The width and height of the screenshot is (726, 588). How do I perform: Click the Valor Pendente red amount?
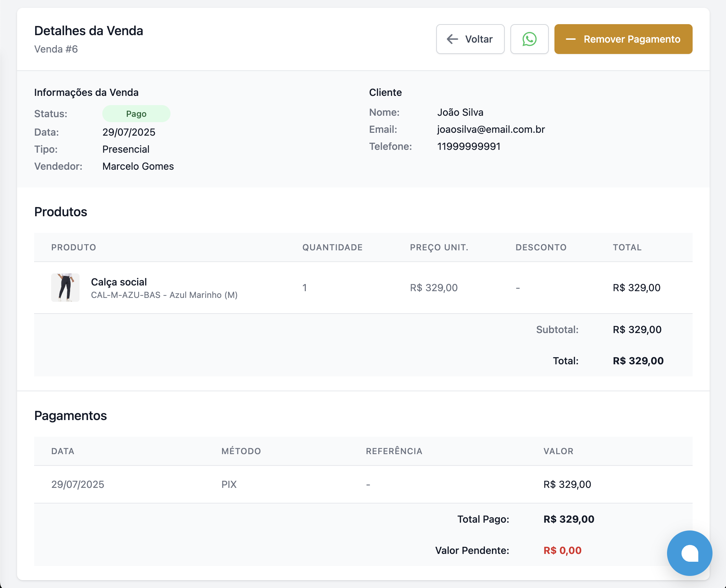click(562, 551)
